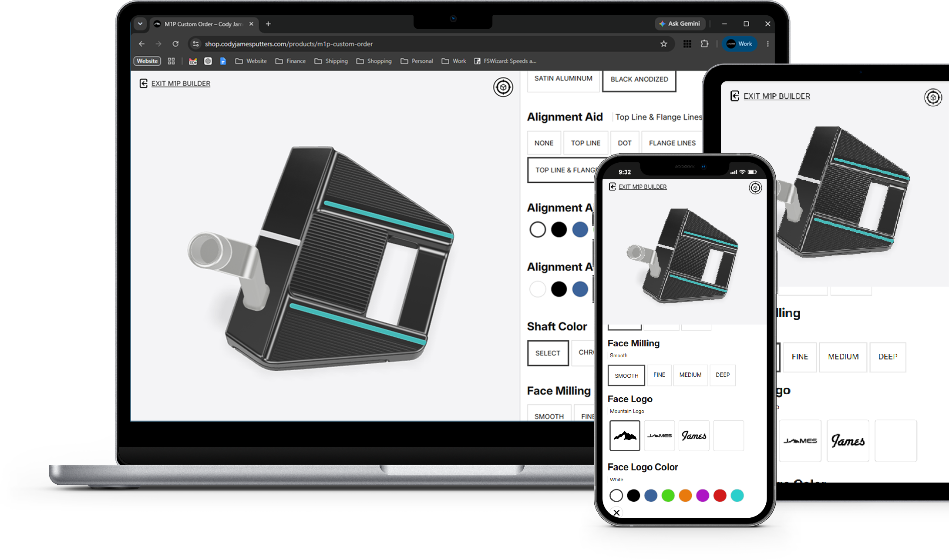This screenshot has height=560, width=949.
Task: Open the Google Docs bookmark icon
Action: 223,61
